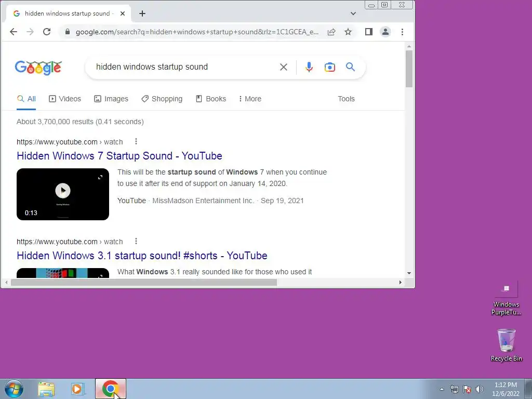Open the Chrome profile avatar menu

coord(385,32)
